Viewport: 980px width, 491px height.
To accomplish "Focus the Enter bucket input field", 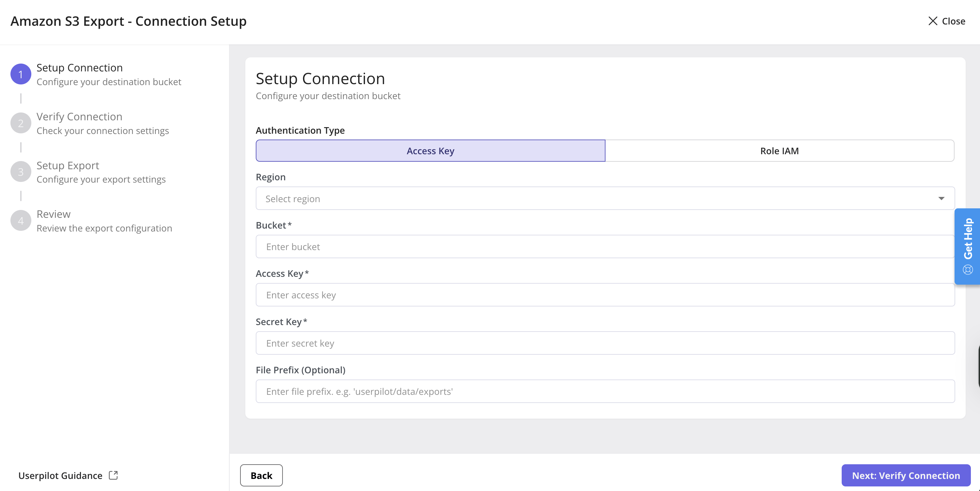I will coord(605,247).
